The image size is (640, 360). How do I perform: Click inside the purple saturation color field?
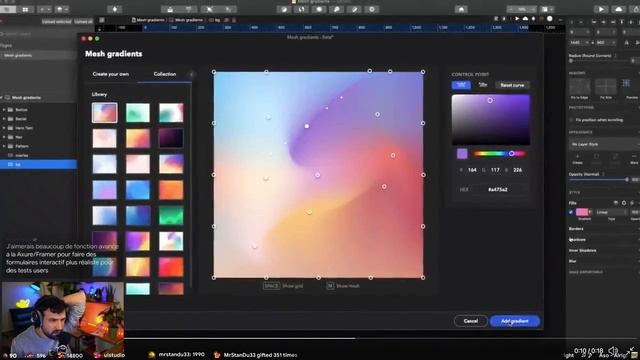pyautogui.click(x=491, y=120)
